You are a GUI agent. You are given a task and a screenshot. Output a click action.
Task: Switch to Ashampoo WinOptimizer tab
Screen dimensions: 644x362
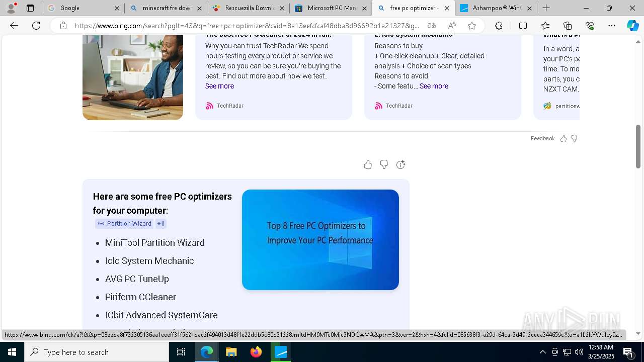tap(496, 8)
